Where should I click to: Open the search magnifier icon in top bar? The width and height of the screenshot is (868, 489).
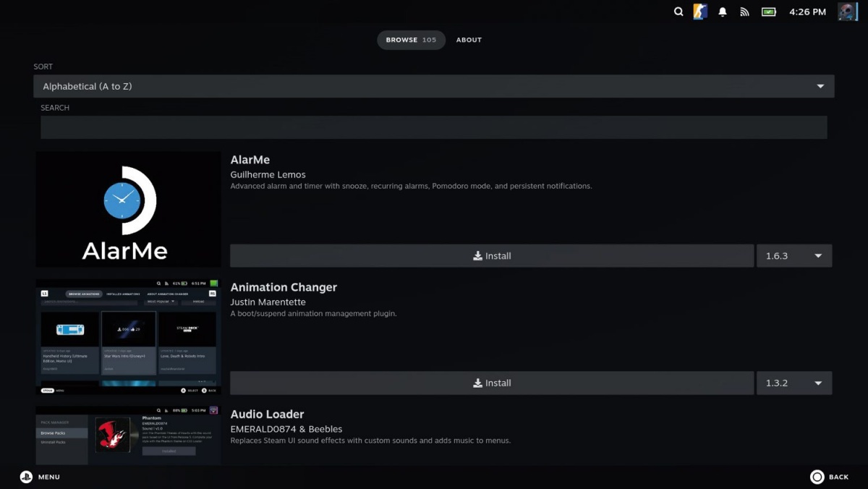[678, 12]
